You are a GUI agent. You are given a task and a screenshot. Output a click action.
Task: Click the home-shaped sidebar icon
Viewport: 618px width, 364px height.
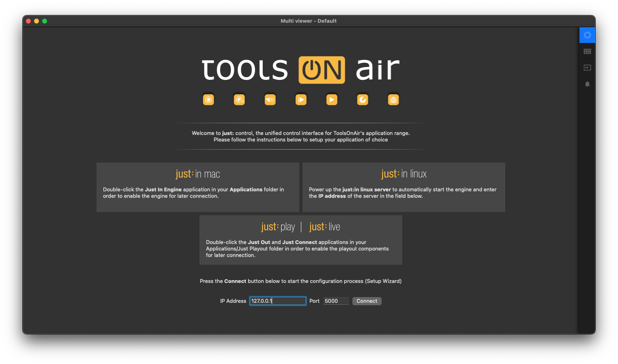click(x=587, y=84)
